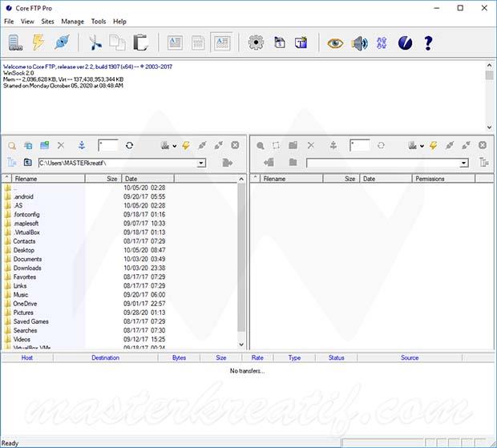Open the Help menu

(119, 22)
